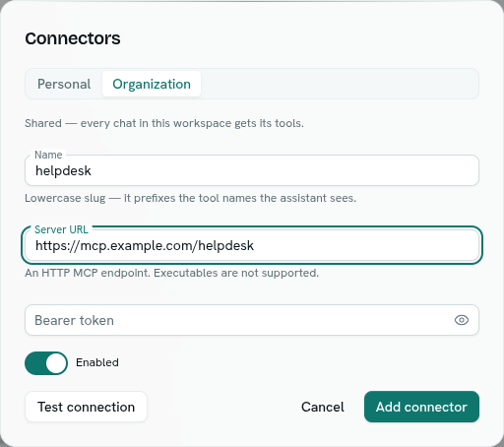Turn off the Enabled switch

tap(46, 363)
